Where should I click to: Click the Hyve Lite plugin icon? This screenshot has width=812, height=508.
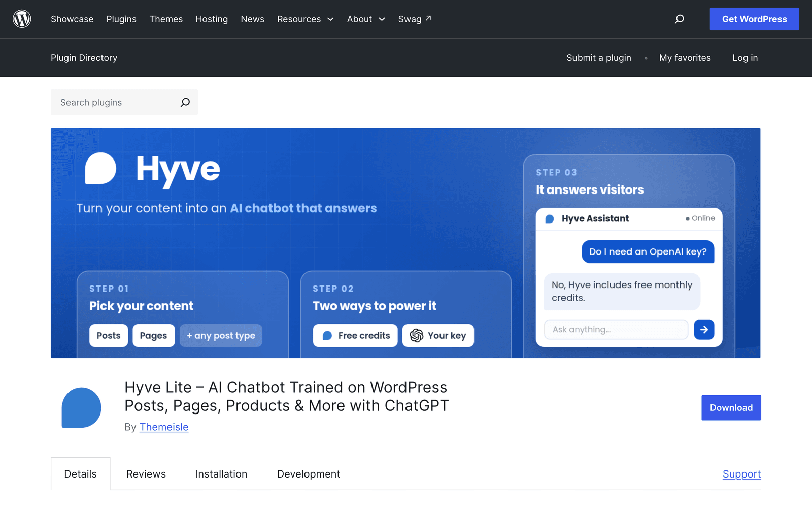[x=81, y=407]
